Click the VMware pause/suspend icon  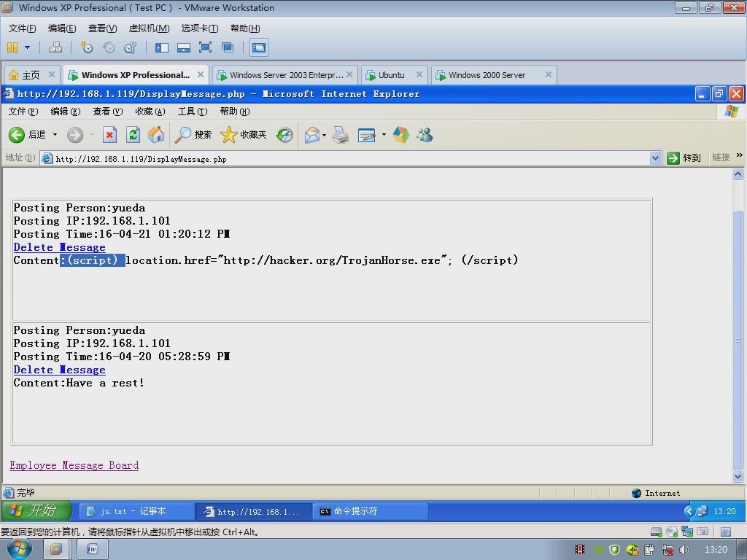tap(12, 47)
